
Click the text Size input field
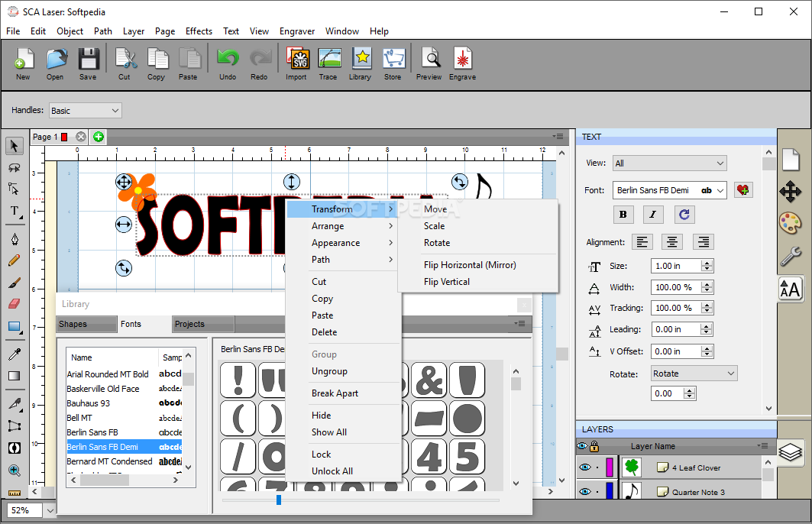[x=675, y=266]
